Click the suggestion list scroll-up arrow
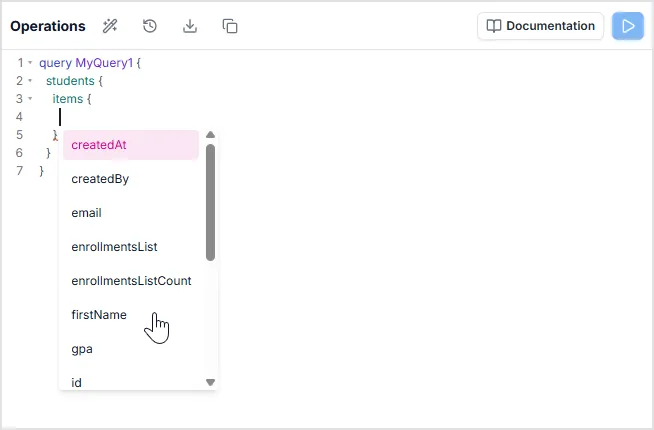Viewport: 654px width, 430px height. (210, 135)
